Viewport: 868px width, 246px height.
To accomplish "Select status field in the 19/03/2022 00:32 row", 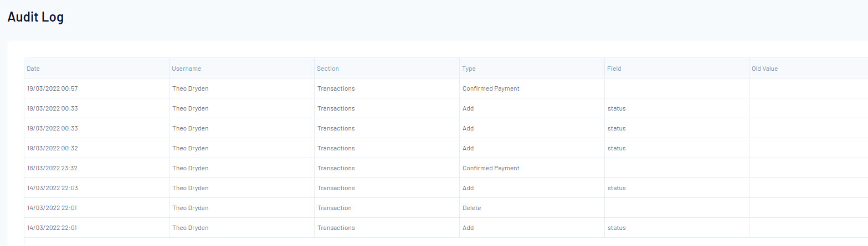I will 617,148.
